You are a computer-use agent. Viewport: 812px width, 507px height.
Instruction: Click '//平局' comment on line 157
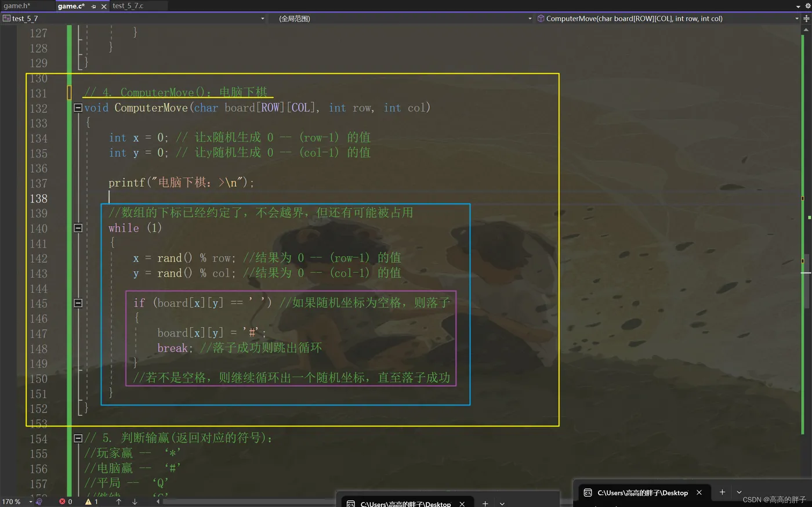[x=126, y=483]
